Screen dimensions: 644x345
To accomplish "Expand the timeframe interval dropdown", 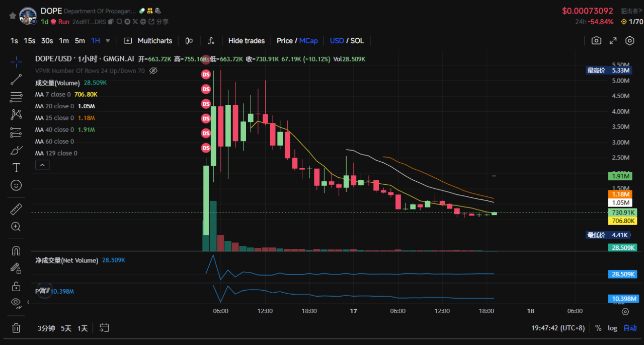I will coord(108,41).
